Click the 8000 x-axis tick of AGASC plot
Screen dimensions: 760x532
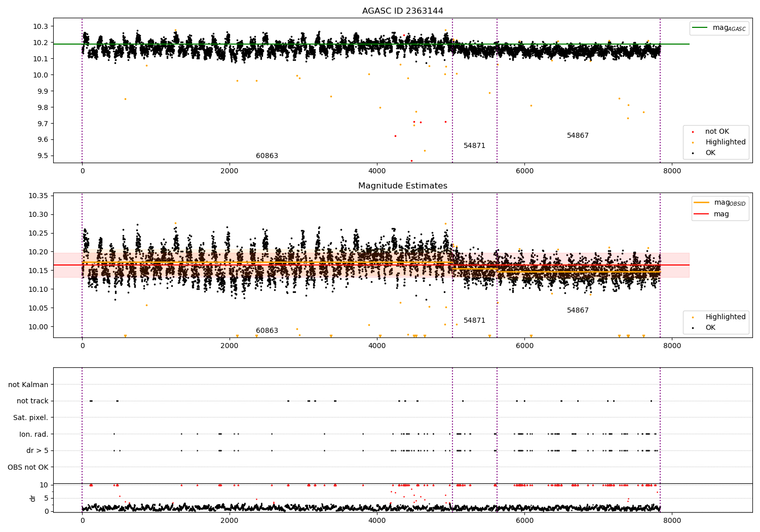tap(672, 171)
